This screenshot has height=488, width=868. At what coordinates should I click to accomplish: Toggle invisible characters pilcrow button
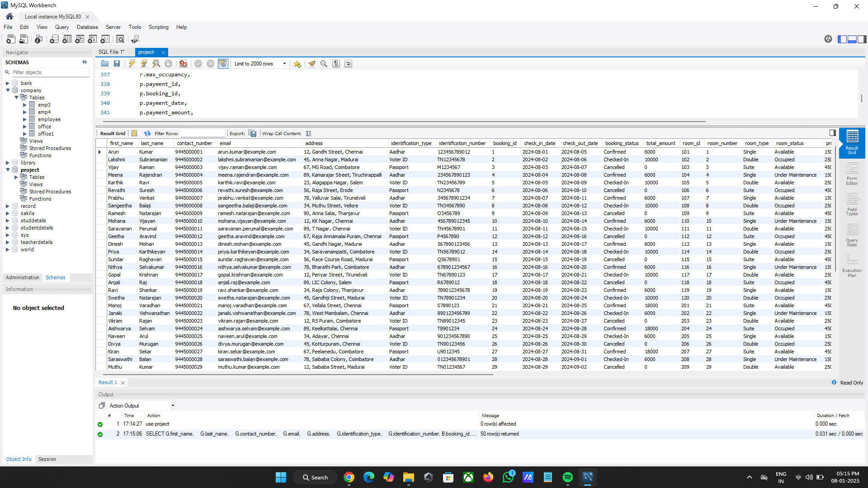point(336,64)
